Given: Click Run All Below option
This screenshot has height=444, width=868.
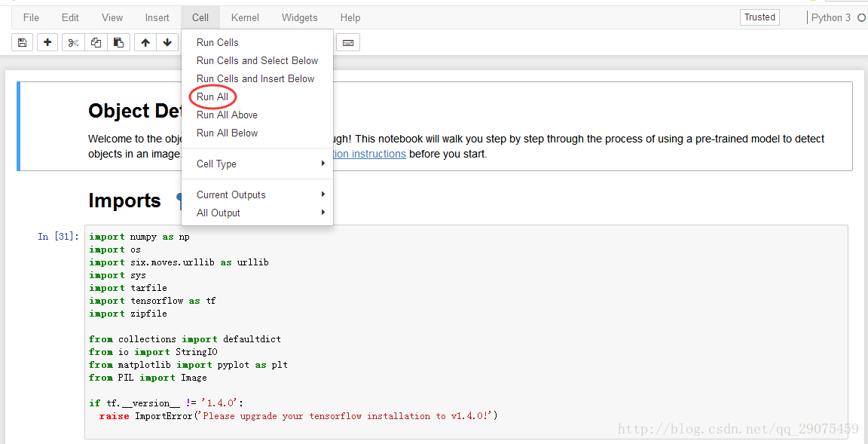Looking at the screenshot, I should pyautogui.click(x=227, y=133).
